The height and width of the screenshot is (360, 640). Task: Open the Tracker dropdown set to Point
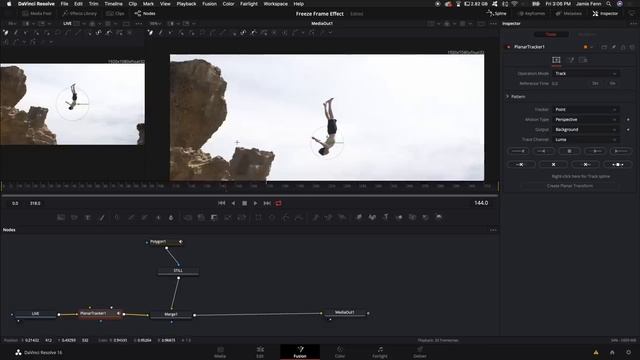pyautogui.click(x=585, y=109)
